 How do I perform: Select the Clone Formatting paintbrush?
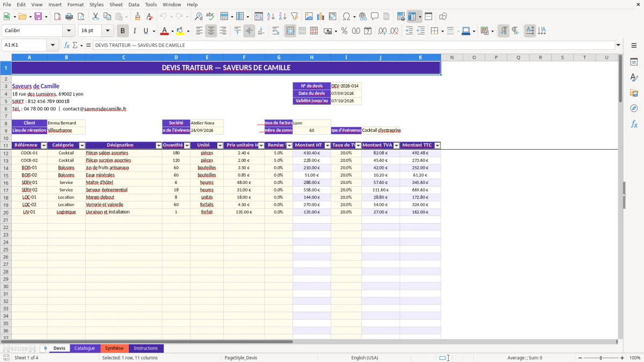click(x=138, y=16)
